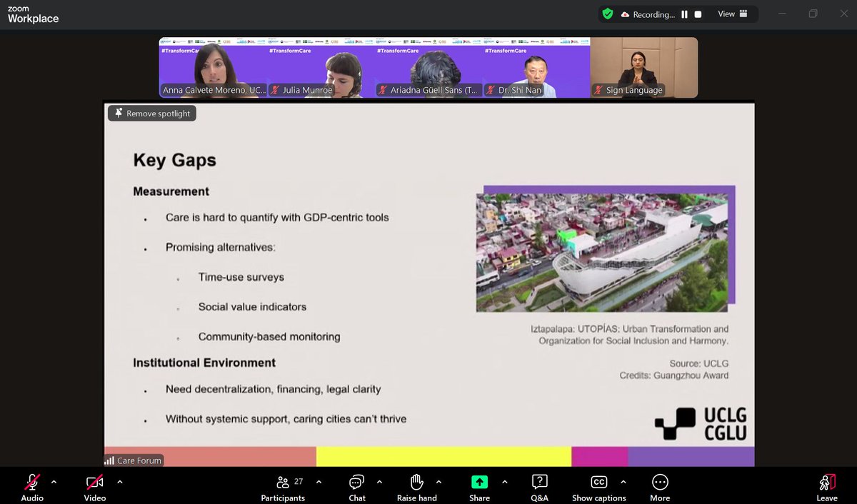Screen dimensions: 857x504
Task: Click the Key Gaps slide heading
Action: coord(174,160)
